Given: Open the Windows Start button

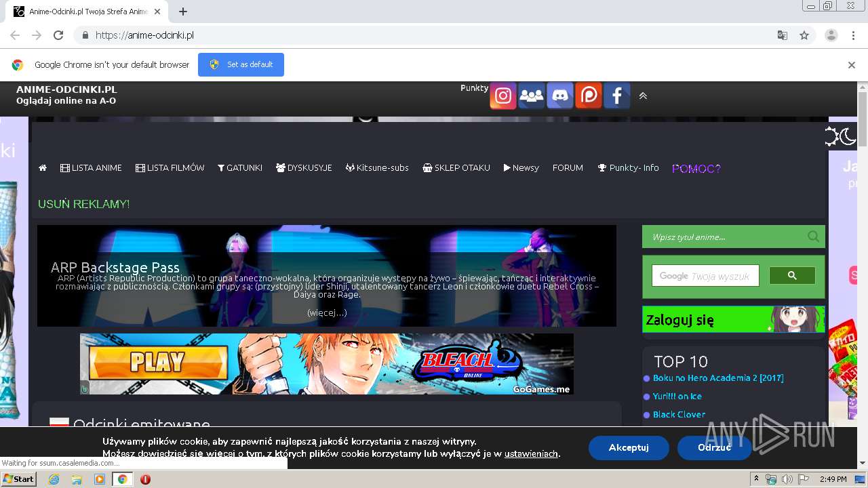Looking at the screenshot, I should coord(18,479).
